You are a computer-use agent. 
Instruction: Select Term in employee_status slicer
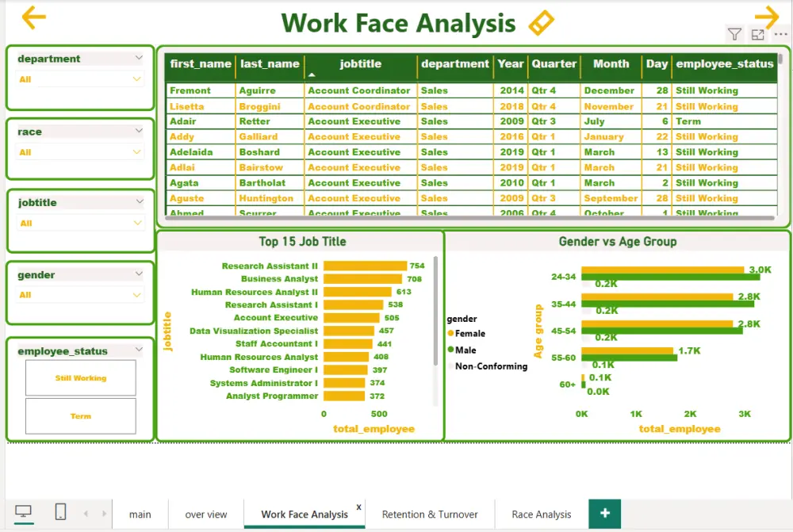[x=79, y=415]
